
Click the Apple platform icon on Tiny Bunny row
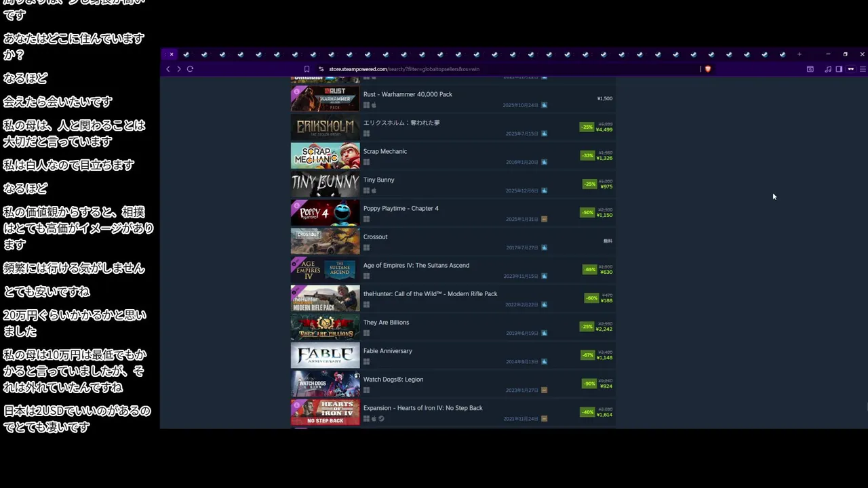pos(374,190)
